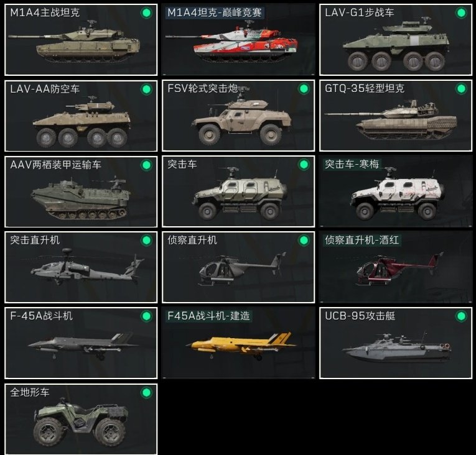This screenshot has height=455, width=476.
Task: Click the 侦察直升机 title label
Action: point(192,240)
